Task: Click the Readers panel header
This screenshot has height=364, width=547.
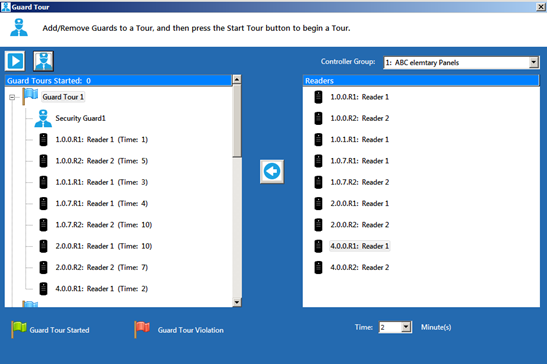Action: 421,81
